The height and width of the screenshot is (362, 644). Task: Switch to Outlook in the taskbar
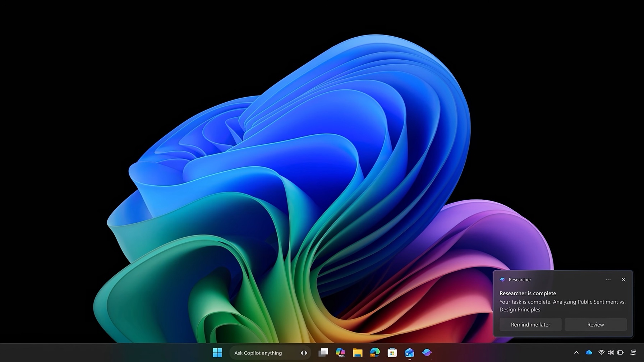pyautogui.click(x=409, y=353)
